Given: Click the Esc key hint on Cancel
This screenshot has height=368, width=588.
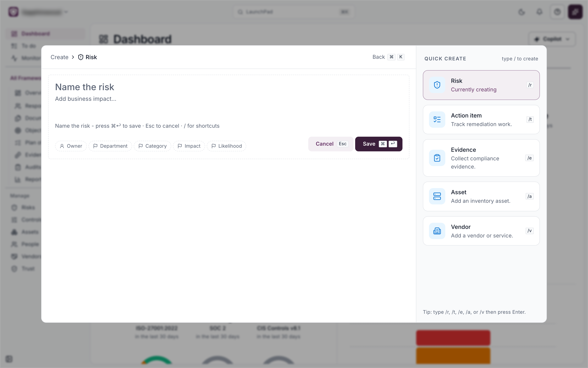Looking at the screenshot, I should [x=343, y=144].
